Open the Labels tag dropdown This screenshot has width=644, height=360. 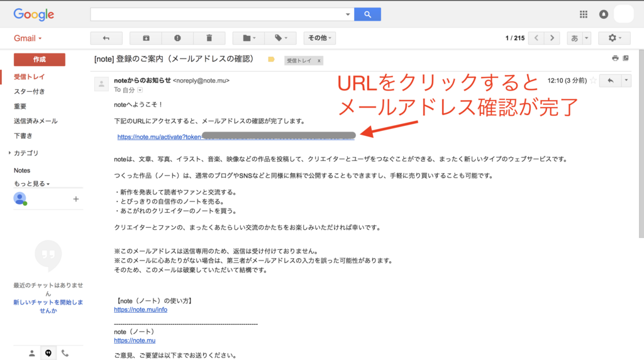[x=280, y=38]
